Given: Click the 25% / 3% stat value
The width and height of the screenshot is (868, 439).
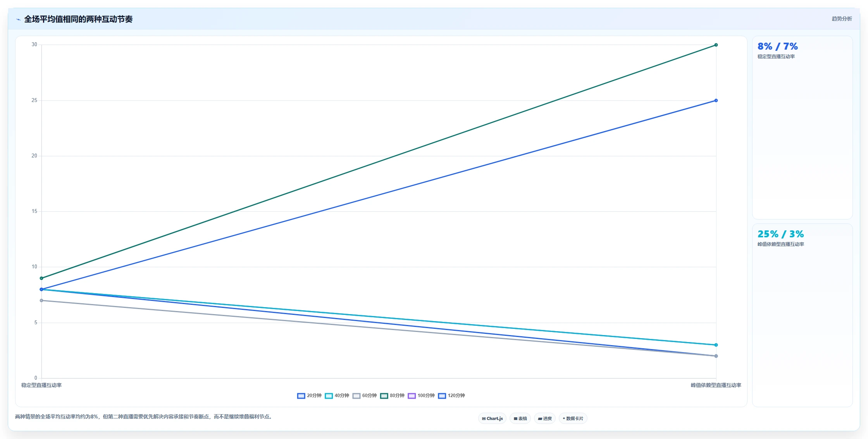Looking at the screenshot, I should (x=780, y=234).
